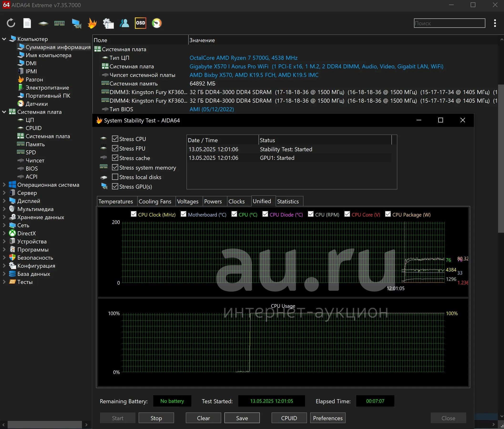Image resolution: width=504 pixels, height=429 pixels.
Task: Click the Refresh toolbar icon
Action: (11, 23)
